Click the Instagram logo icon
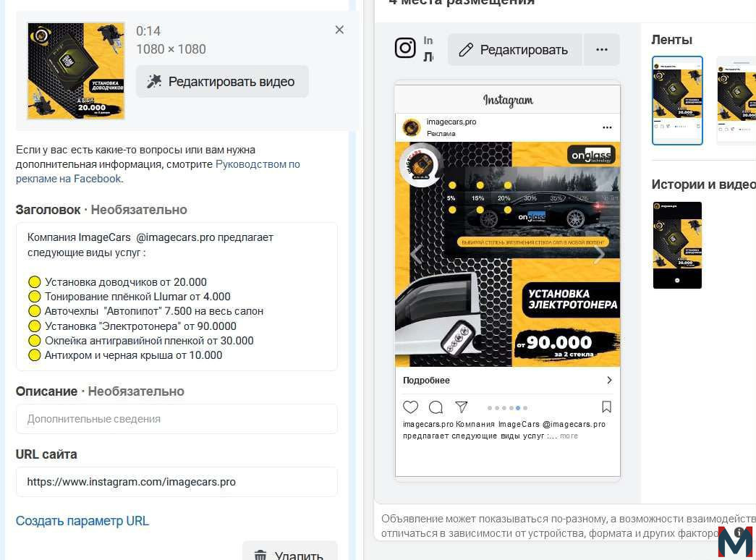The height and width of the screenshot is (560, 756). tap(405, 48)
